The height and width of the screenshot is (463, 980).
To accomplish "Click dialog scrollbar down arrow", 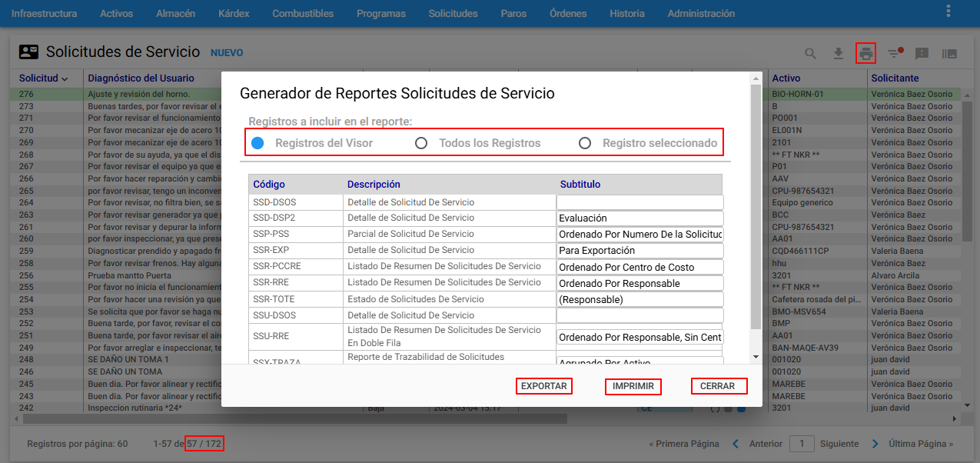I will pos(756,357).
